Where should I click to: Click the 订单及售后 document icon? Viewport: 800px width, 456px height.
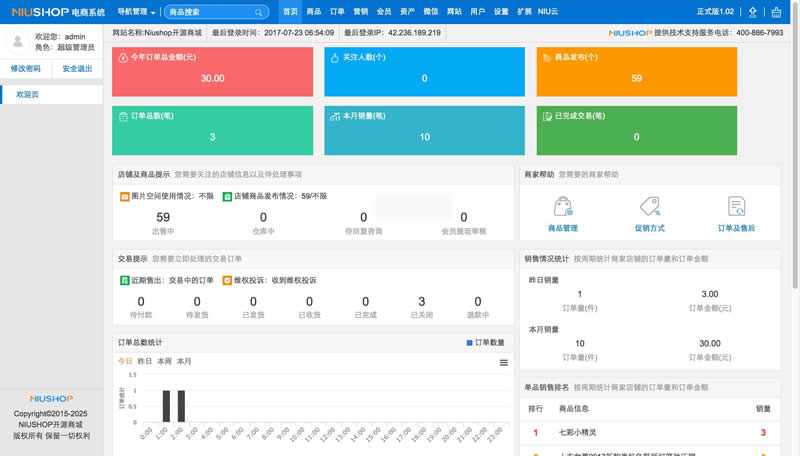[736, 207]
